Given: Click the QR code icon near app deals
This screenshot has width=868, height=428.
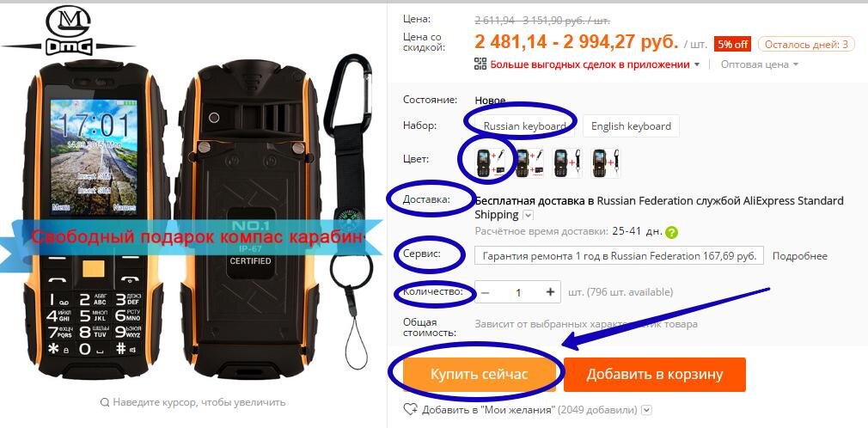Looking at the screenshot, I should tap(480, 64).
